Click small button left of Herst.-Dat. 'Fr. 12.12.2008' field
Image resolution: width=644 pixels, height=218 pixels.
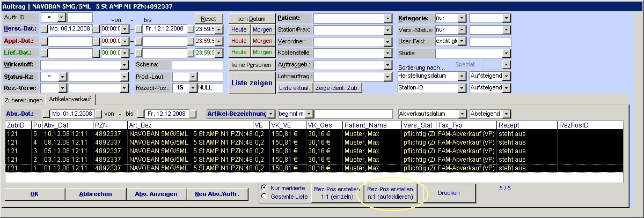138,29
